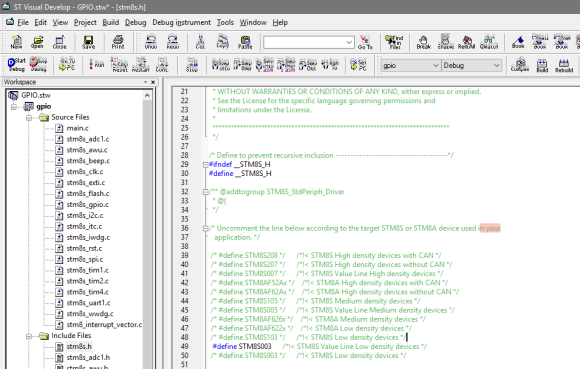The width and height of the screenshot is (580, 369).
Task: Click the Step Into icon
Action: click(220, 64)
